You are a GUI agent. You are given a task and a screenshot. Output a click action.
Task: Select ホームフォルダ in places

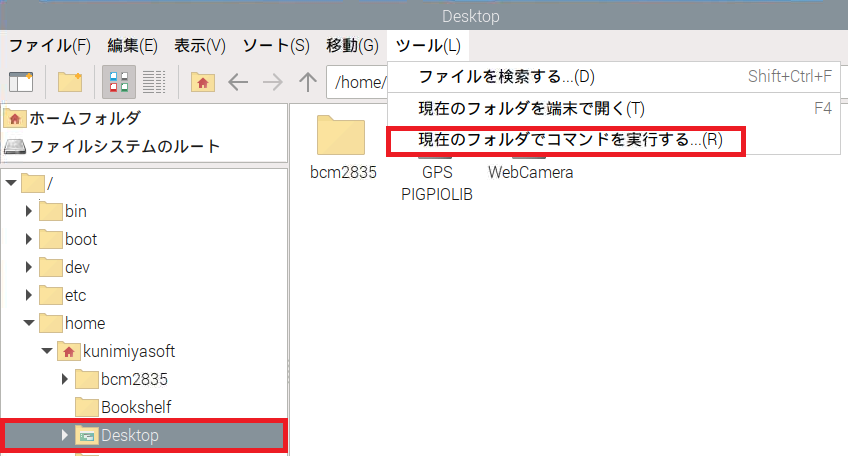pos(85,118)
